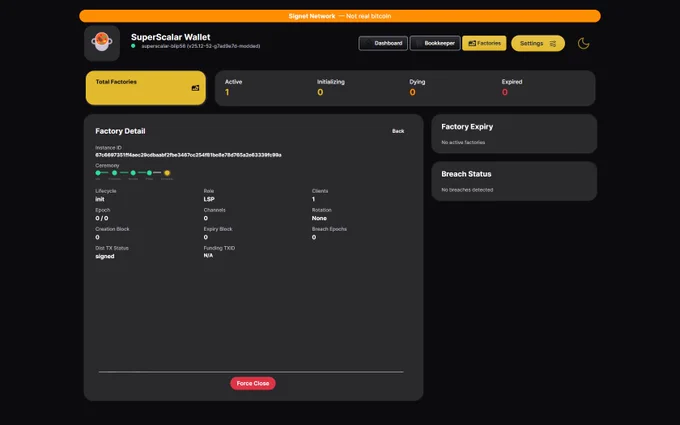The image size is (680, 425).
Task: Click the Role value 'LSP'
Action: (x=209, y=199)
